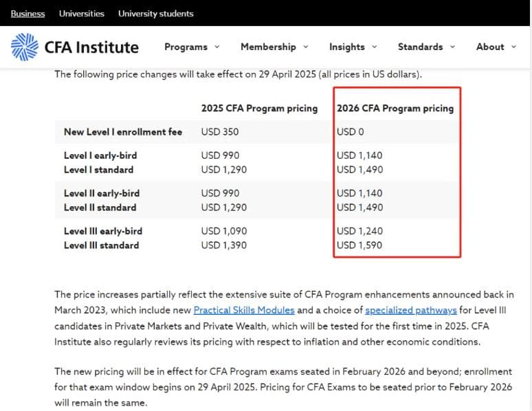Click the USD 1,240 Level III early-bird price
Image resolution: width=532 pixels, height=411 pixels.
(359, 231)
